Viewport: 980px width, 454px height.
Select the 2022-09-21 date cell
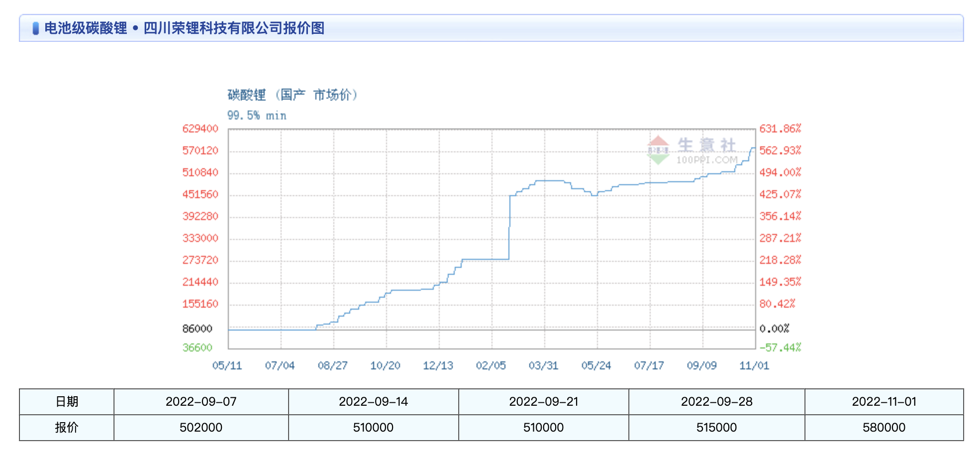(544, 402)
